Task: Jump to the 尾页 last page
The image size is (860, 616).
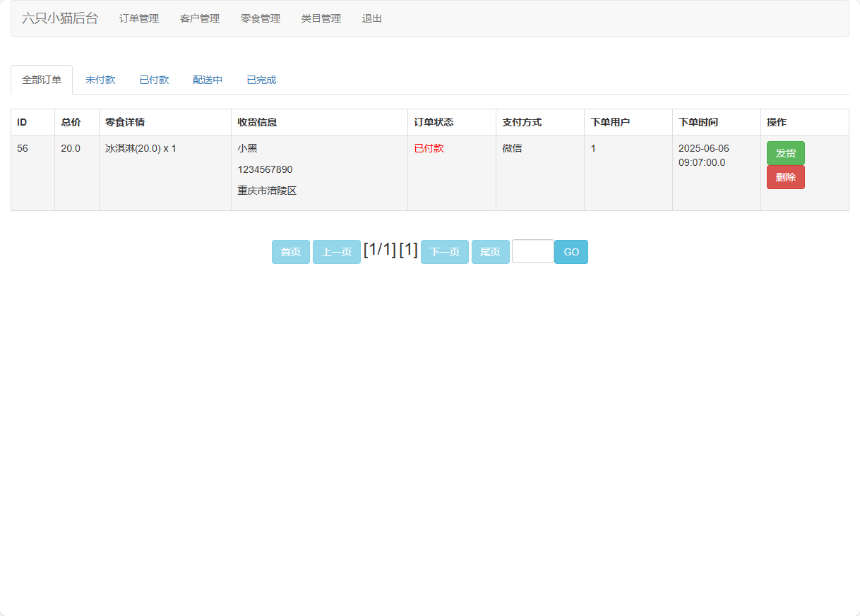Action: (x=490, y=251)
